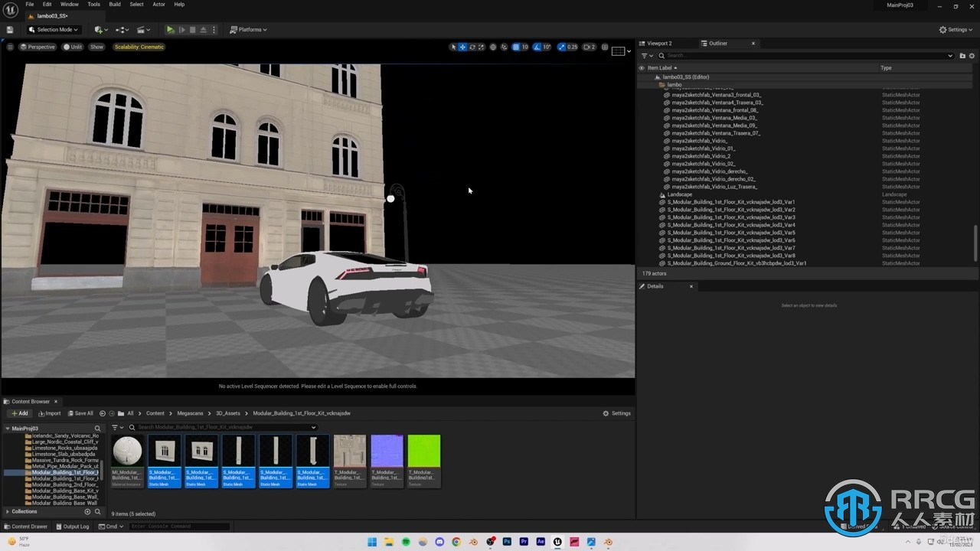This screenshot has width=980, height=551.
Task: Open viewport options hamburger menu
Action: 10,47
